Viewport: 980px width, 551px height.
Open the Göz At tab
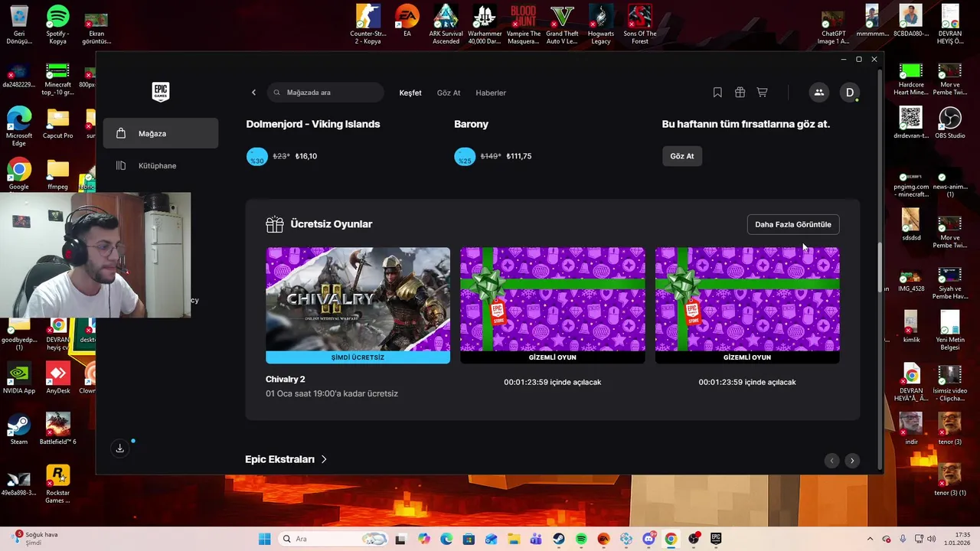click(x=449, y=93)
